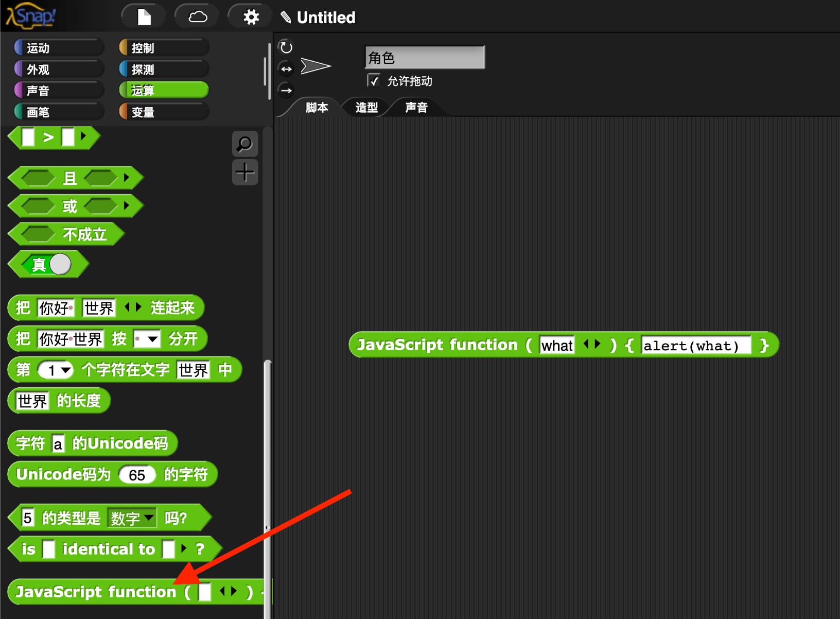The width and height of the screenshot is (840, 619).
Task: Open the settings gear menu
Action: click(250, 15)
